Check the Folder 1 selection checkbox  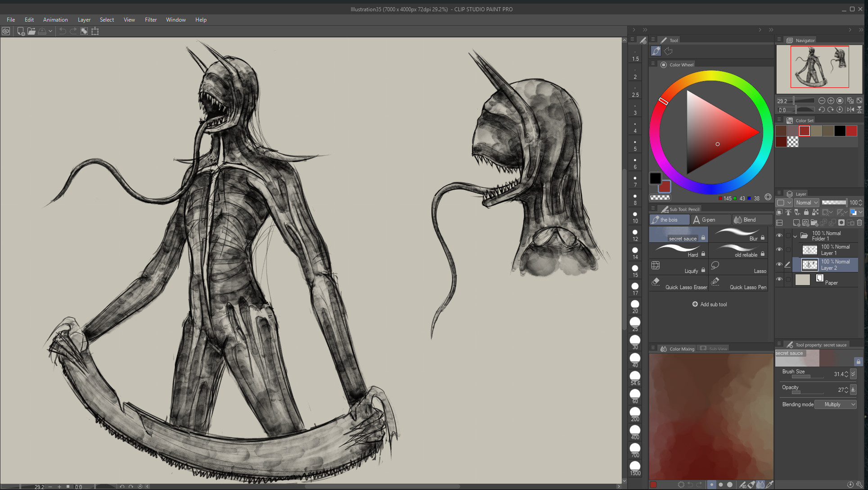(x=788, y=236)
